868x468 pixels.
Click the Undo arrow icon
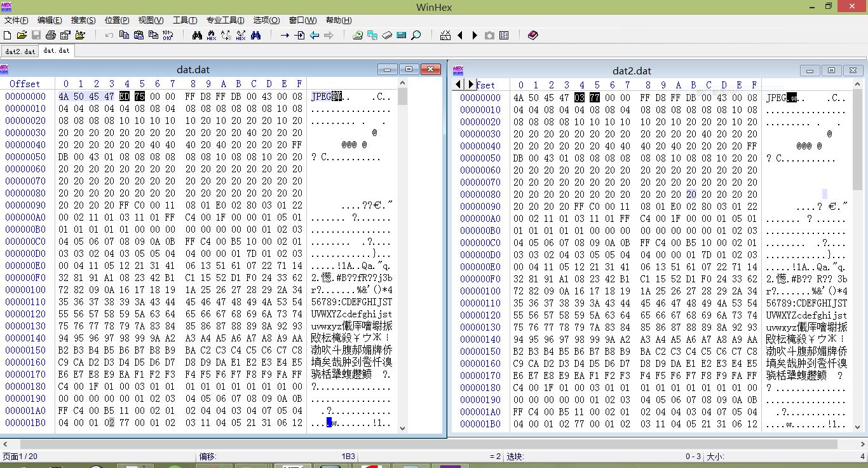[x=109, y=35]
